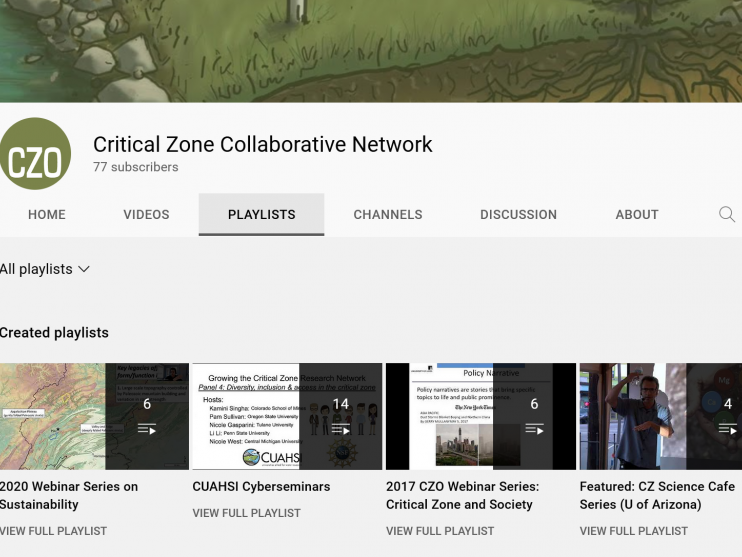The image size is (742, 557).
Task: View full playlist for 2020 Webinar Series
Action: coord(53,531)
